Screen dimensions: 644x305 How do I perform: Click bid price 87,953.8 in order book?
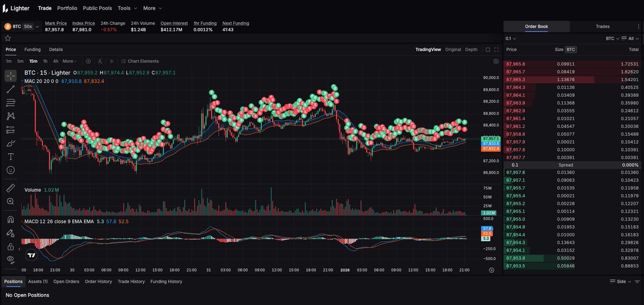[516, 258]
